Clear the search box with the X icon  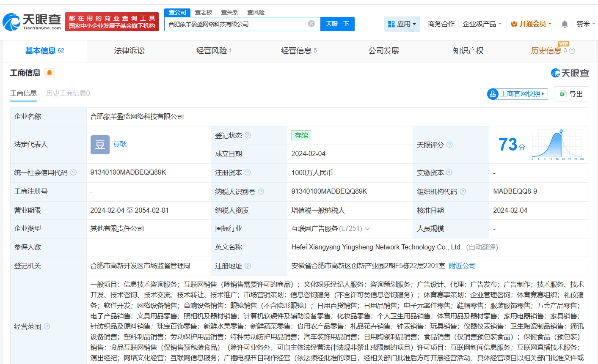pos(311,24)
